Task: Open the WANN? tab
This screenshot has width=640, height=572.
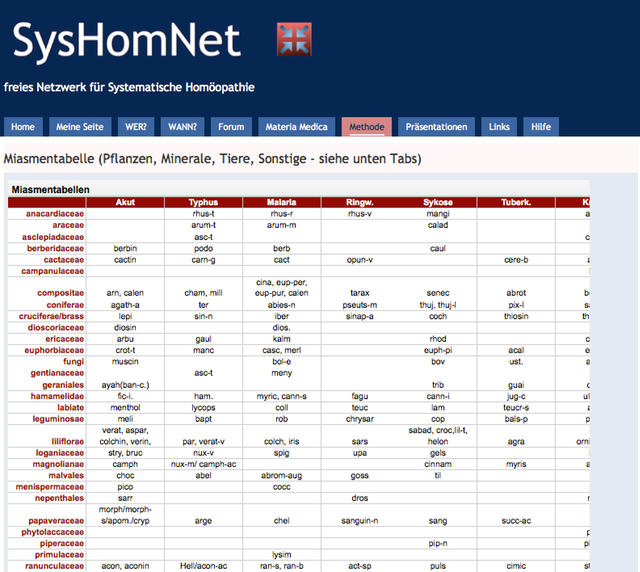Action: (182, 127)
